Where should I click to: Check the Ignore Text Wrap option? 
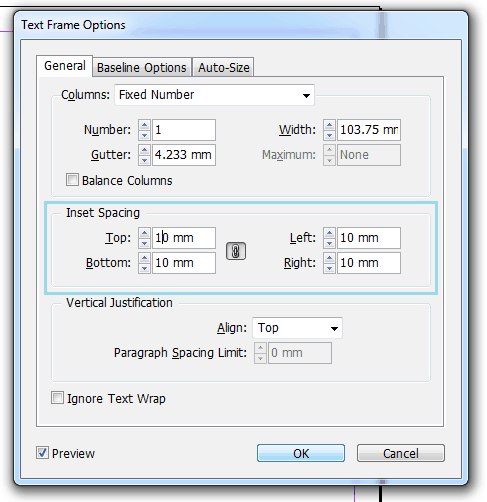coord(57,398)
